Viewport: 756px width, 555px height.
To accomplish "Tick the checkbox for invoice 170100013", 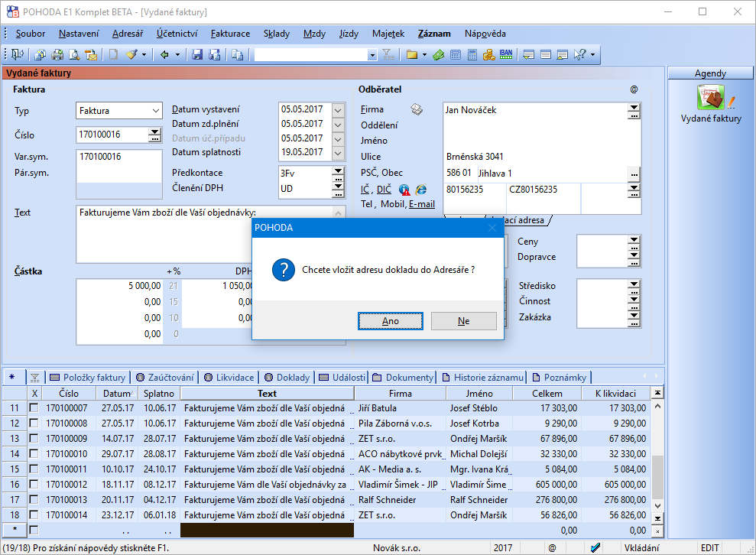I will click(34, 499).
